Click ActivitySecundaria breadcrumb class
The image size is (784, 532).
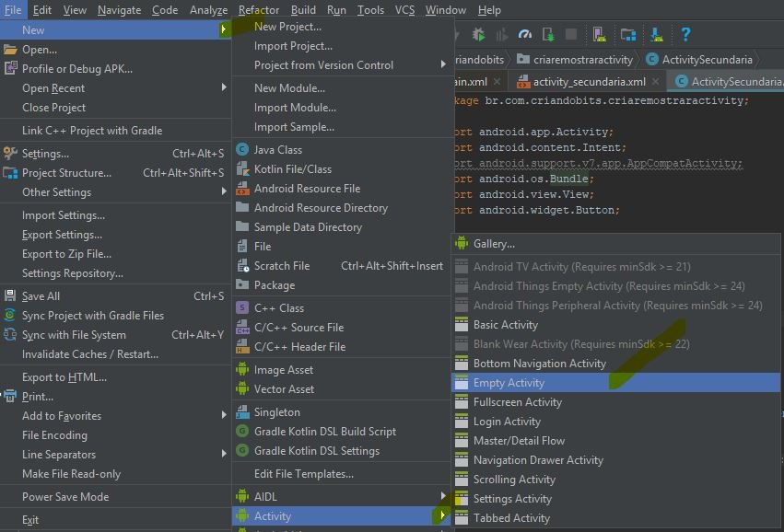(699, 60)
